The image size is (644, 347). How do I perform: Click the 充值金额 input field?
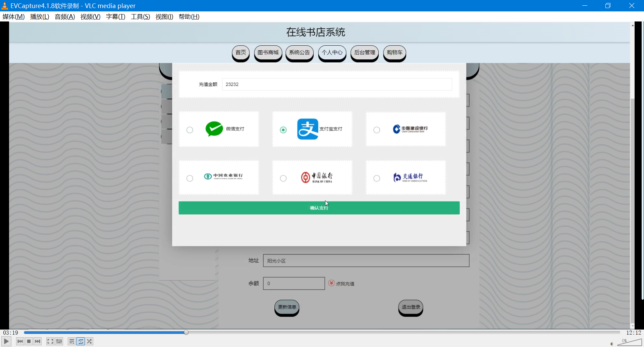337,84
